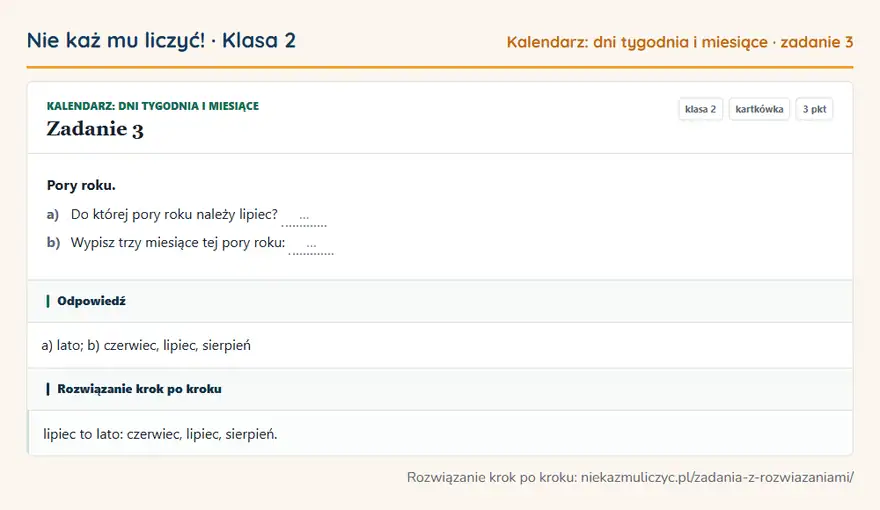The width and height of the screenshot is (880, 510).
Task: Select the 'klasa 2' tag
Action: [700, 109]
